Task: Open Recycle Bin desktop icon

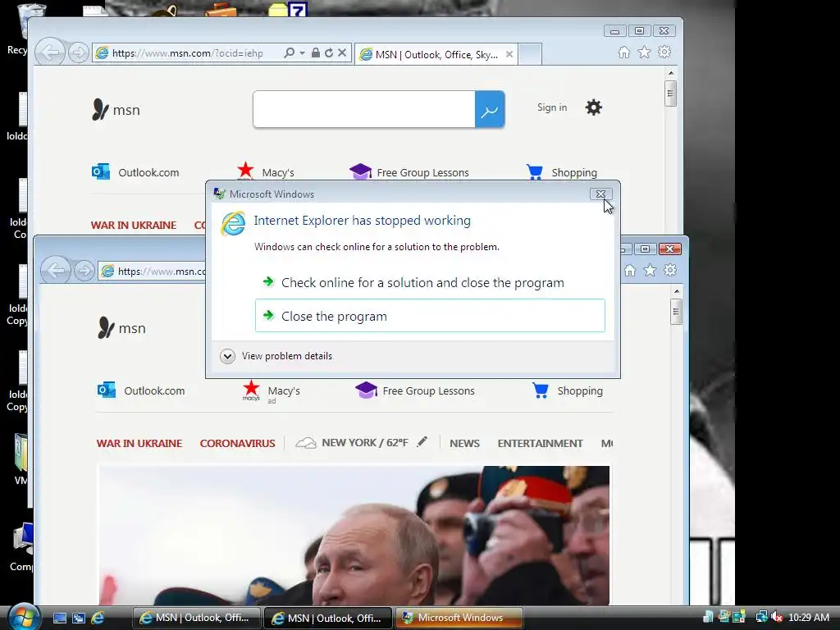Action: pyautogui.click(x=21, y=30)
